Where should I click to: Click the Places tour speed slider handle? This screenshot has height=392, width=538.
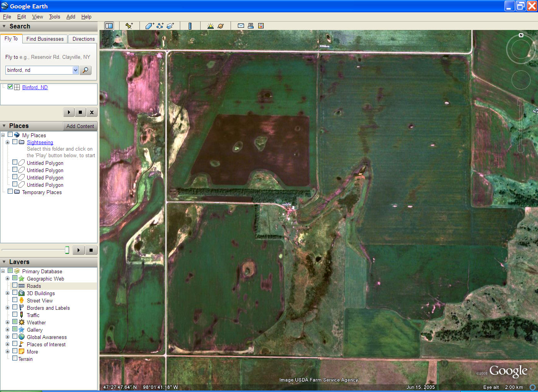pos(67,250)
